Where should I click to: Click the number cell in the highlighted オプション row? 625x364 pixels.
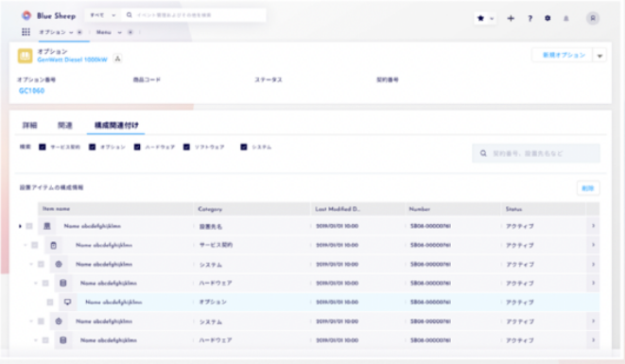point(430,303)
